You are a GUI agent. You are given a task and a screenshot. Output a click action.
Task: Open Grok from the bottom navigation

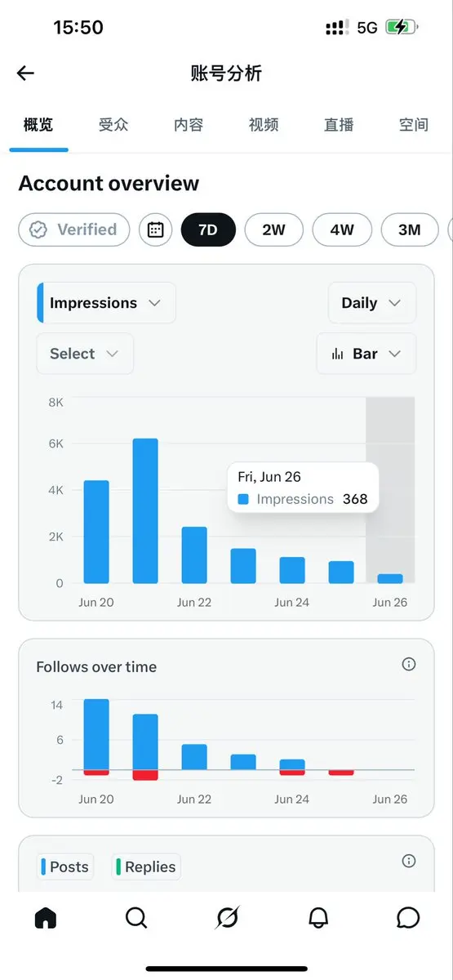click(227, 918)
